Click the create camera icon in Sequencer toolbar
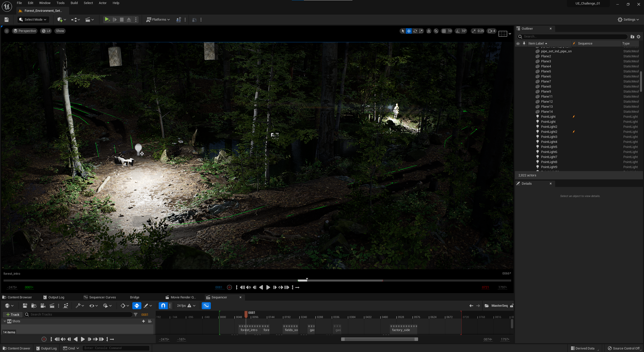This screenshot has height=352, width=644. 43,306
